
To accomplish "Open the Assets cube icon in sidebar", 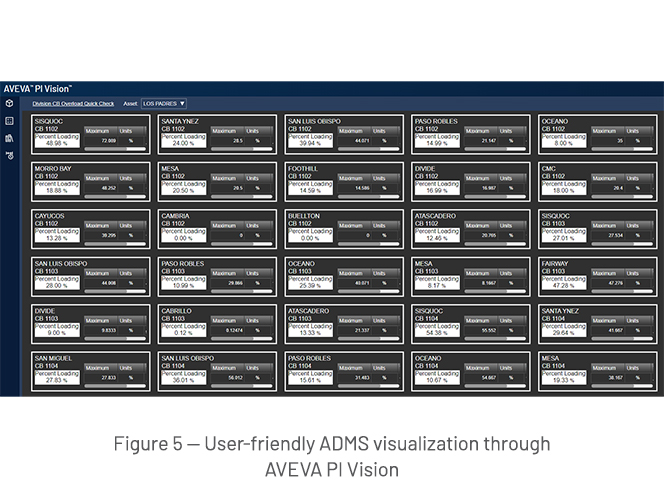I will (x=9, y=103).
